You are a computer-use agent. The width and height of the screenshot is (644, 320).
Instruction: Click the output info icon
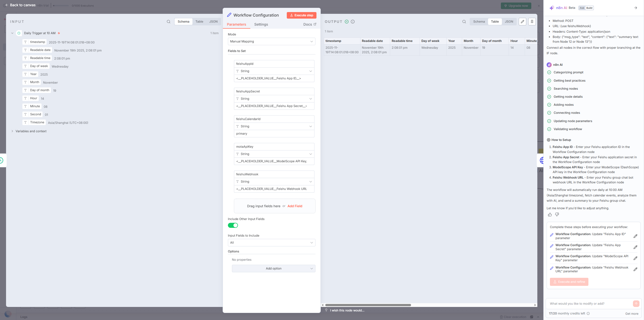[x=353, y=22]
